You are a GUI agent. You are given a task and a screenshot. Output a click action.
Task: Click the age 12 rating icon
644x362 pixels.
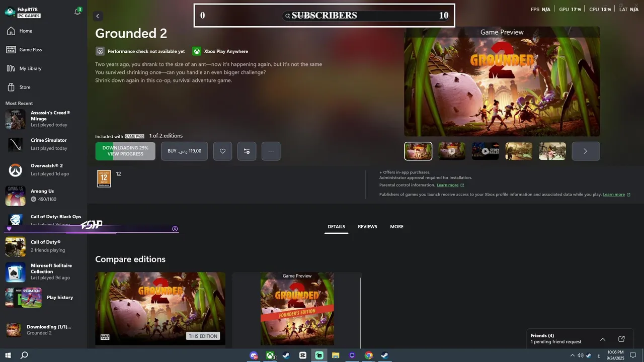[x=104, y=178]
